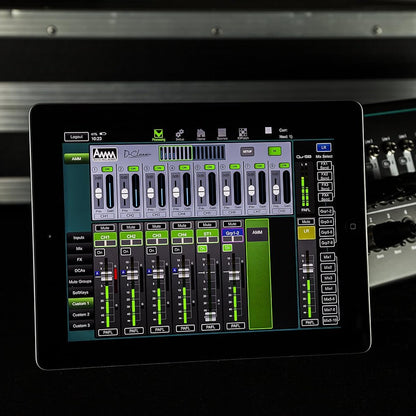416x416 pixels.
Task: Adjust AMM channel 1 priority slider
Action: 98,193
